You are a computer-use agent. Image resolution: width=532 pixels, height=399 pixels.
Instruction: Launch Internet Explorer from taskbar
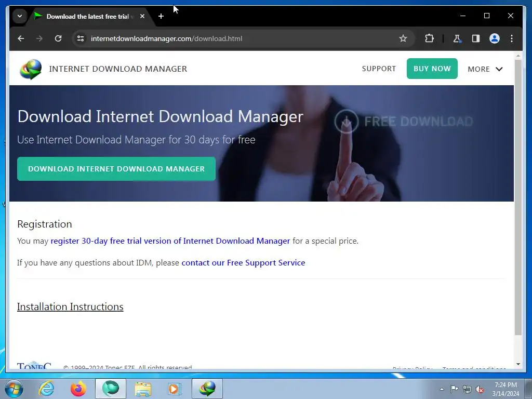(46, 389)
